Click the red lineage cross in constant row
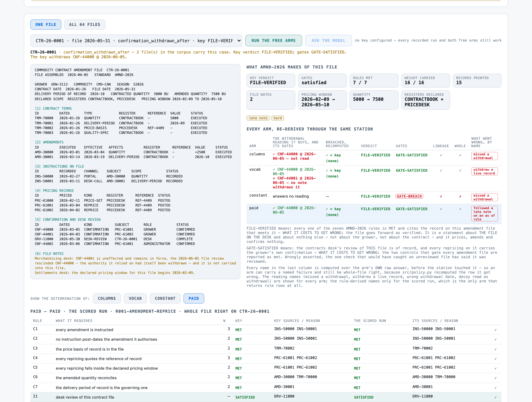Screen dimensions: 532x402 441,196
